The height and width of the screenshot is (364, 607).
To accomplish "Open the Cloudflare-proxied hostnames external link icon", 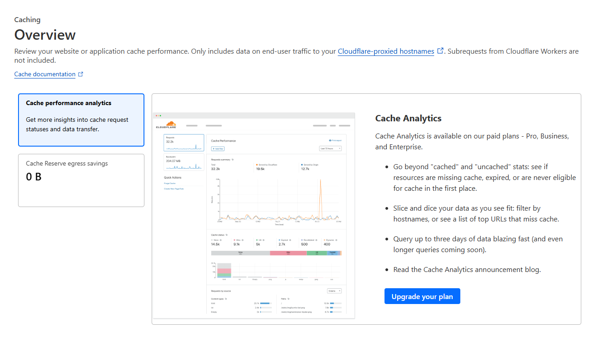I will point(440,51).
